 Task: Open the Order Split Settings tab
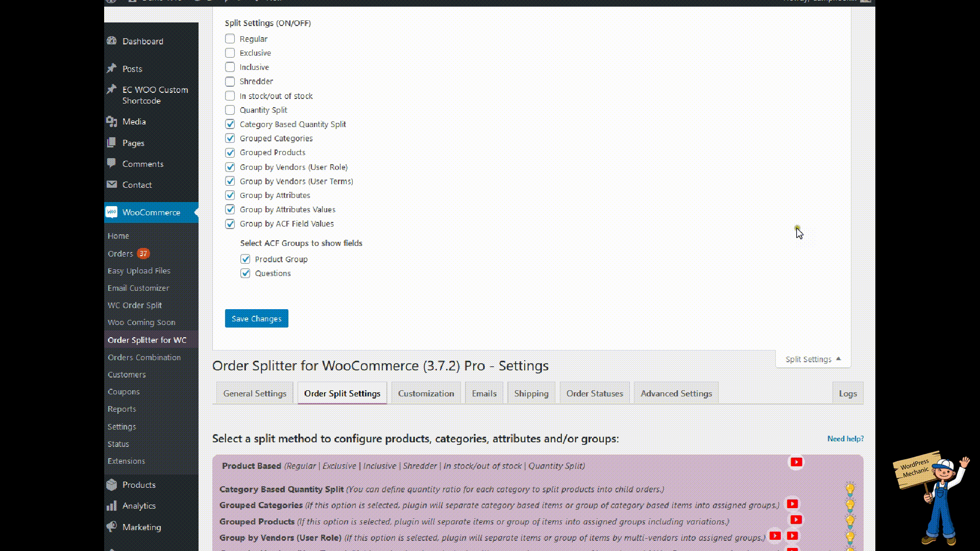pyautogui.click(x=342, y=393)
